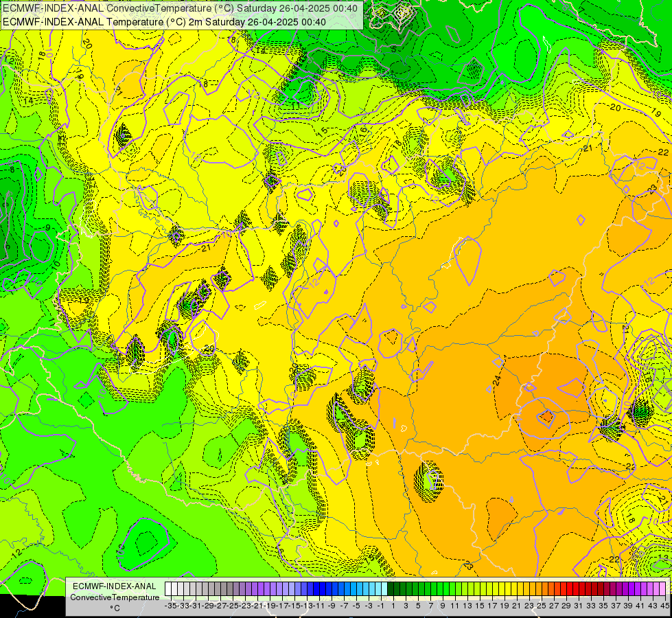Click the 24 contour label on the map

tap(497, 380)
